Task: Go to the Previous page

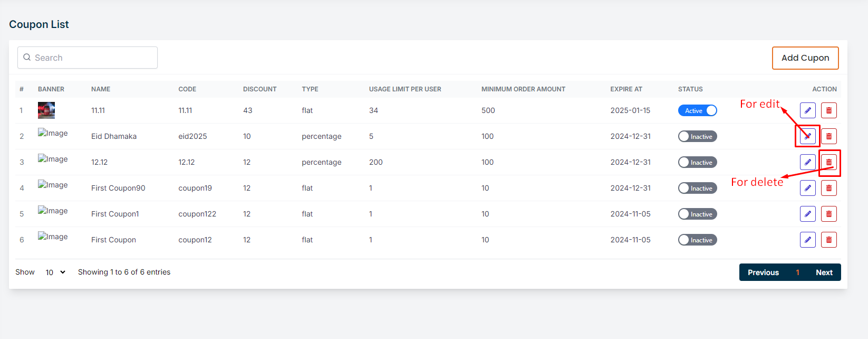Action: tap(763, 272)
